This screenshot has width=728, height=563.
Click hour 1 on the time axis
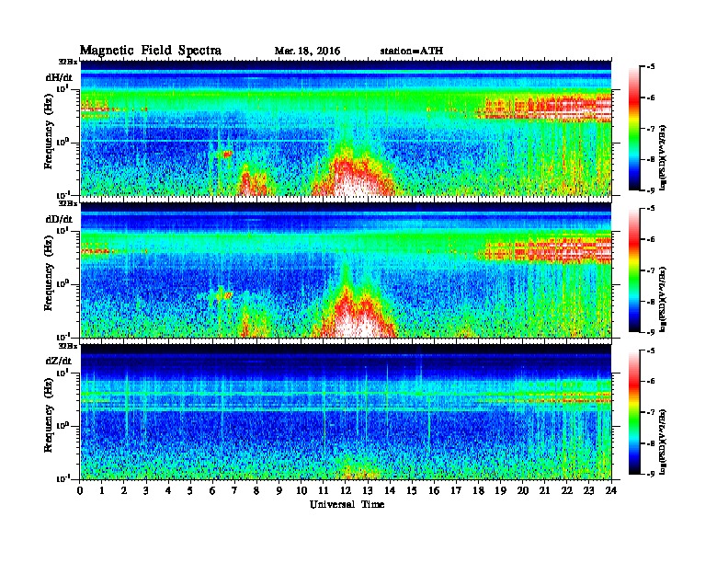[x=103, y=490]
